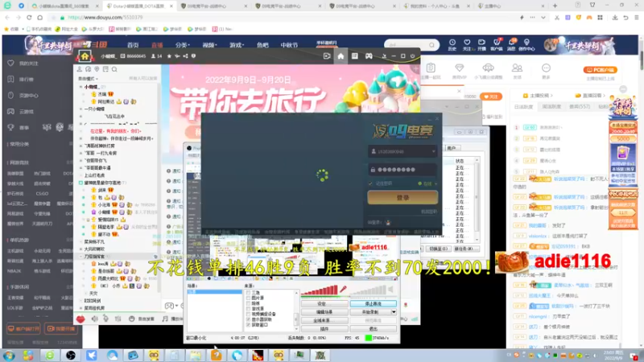Viewport: 644px width, 362px height.
Task: Click the start recording button in OBS
Action: [370, 312]
